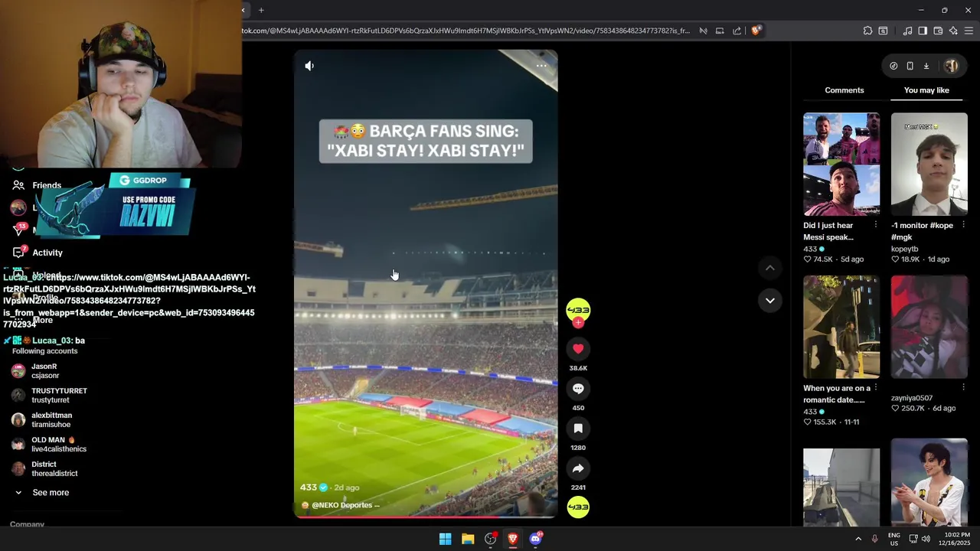The image size is (980, 551).
Task: Click the Company footer heading
Action: point(27,524)
